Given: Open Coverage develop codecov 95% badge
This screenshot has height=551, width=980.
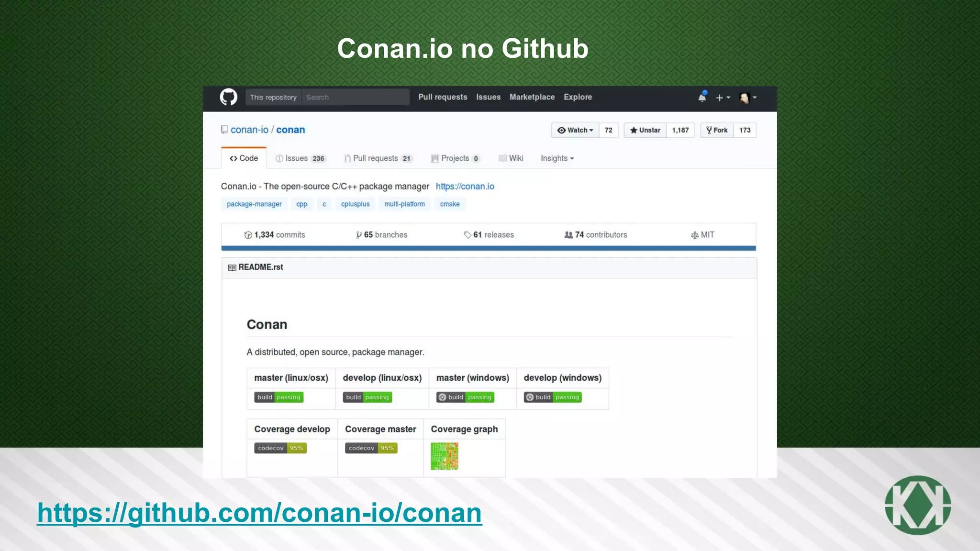Looking at the screenshot, I should pyautogui.click(x=280, y=448).
